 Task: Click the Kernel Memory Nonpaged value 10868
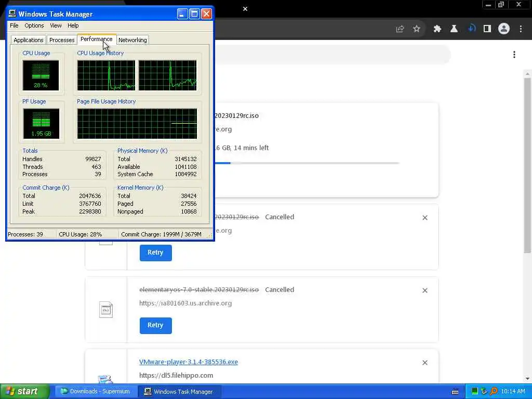coord(189,212)
